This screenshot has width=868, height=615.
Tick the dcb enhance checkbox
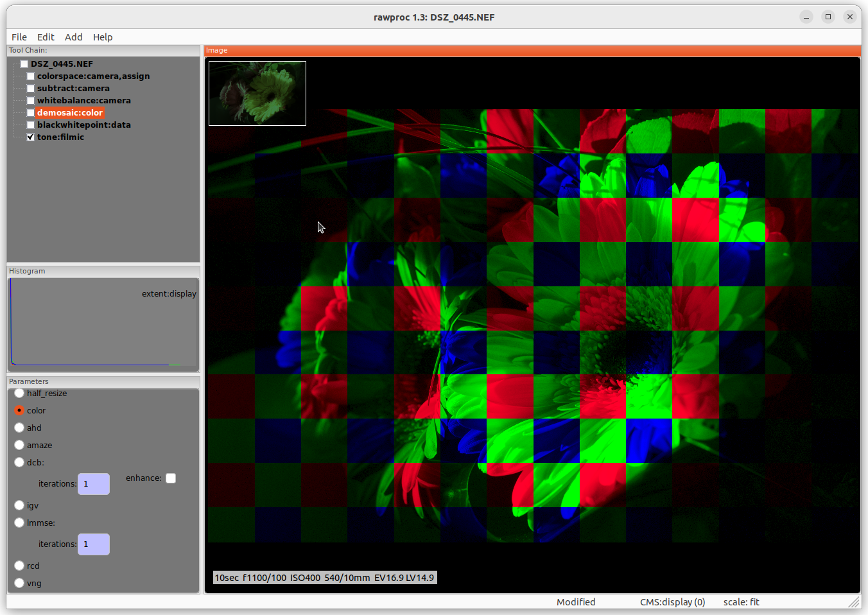(x=171, y=478)
